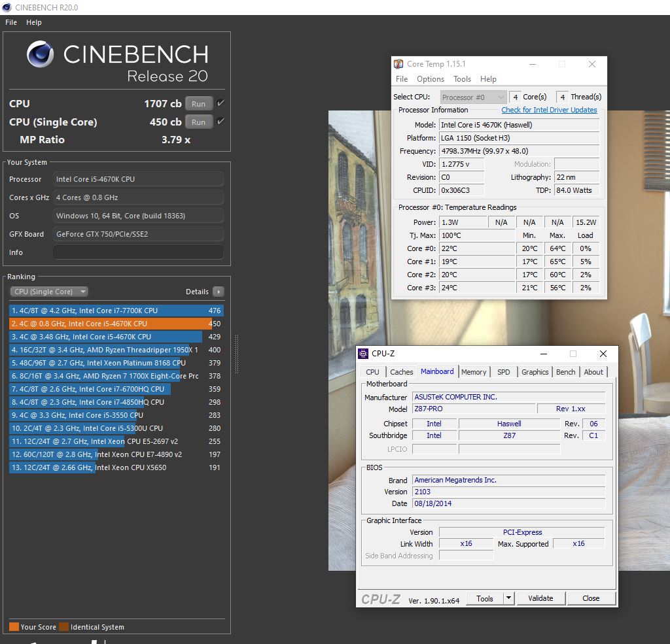The width and height of the screenshot is (670, 644).
Task: Click BIOS Date 08/18/2014 field
Action: click(x=508, y=503)
